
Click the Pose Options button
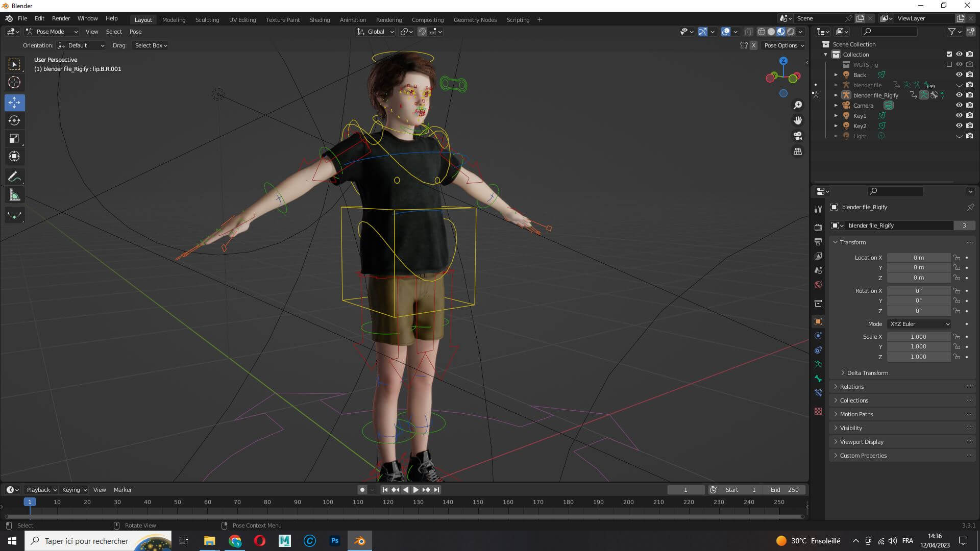pyautogui.click(x=783, y=45)
